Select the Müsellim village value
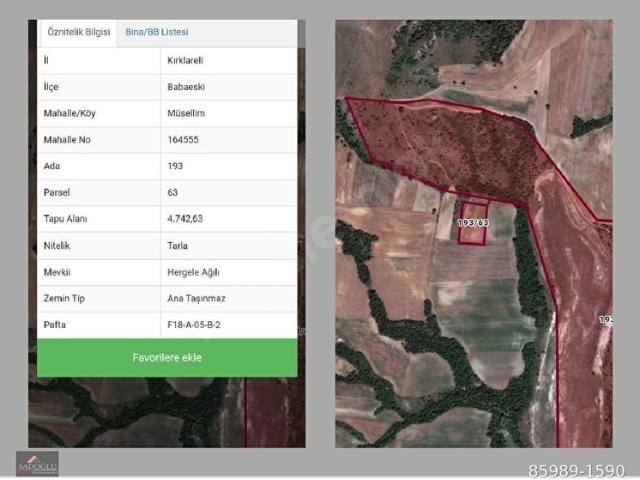 tap(186, 113)
